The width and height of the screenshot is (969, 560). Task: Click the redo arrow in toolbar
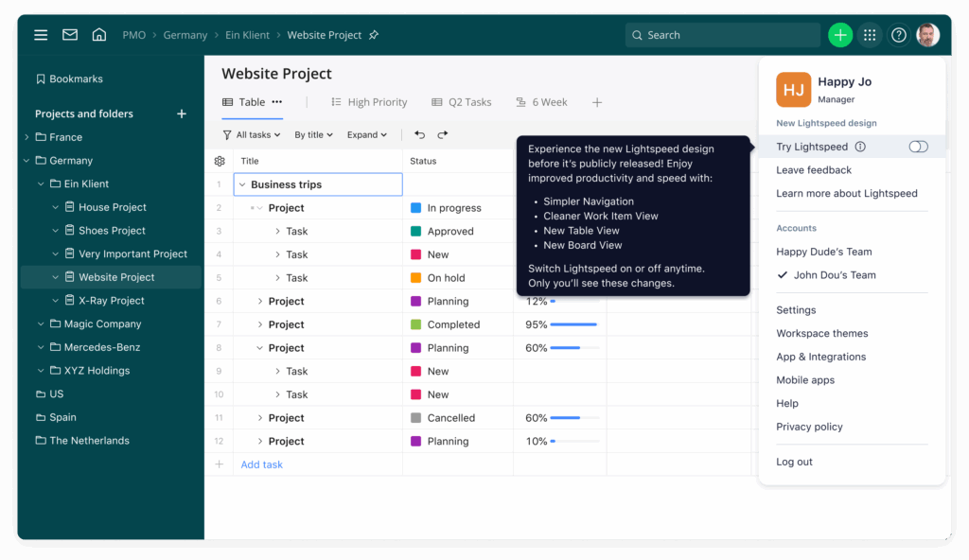coord(443,135)
